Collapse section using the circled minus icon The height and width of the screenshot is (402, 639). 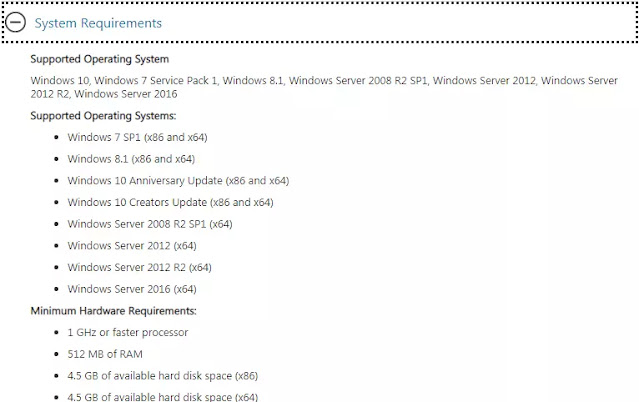coord(15,22)
